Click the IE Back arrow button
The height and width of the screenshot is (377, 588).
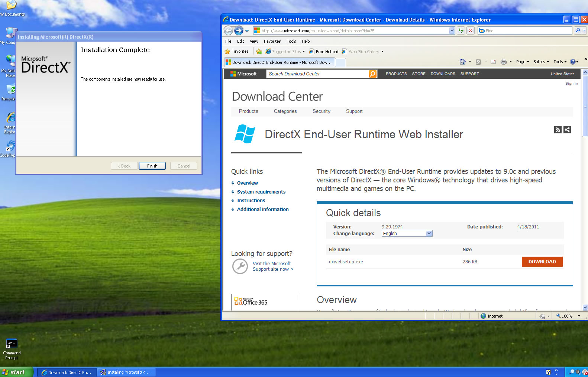pyautogui.click(x=229, y=30)
